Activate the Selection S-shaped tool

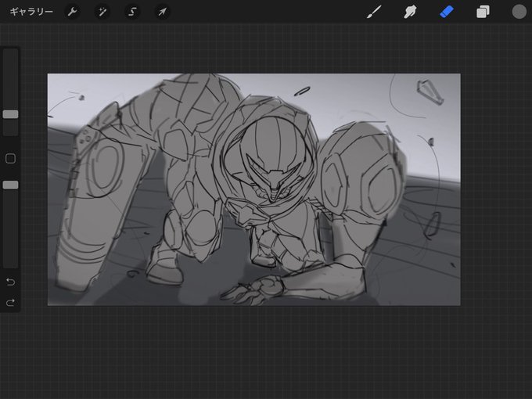click(x=132, y=12)
